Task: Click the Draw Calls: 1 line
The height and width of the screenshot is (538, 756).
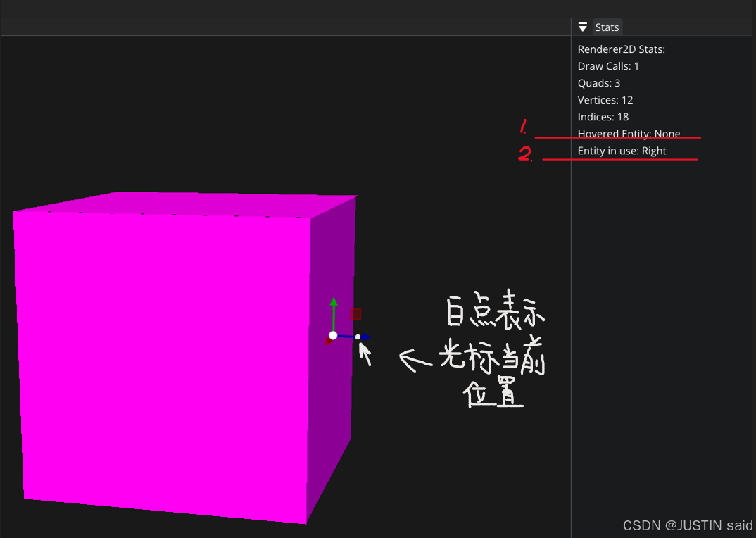Action: pos(608,66)
